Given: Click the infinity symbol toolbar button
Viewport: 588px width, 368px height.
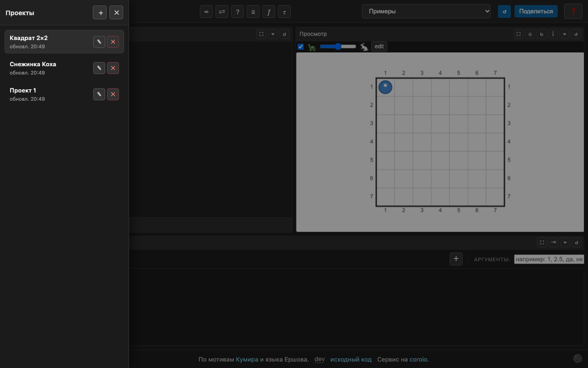Looking at the screenshot, I should point(206,11).
